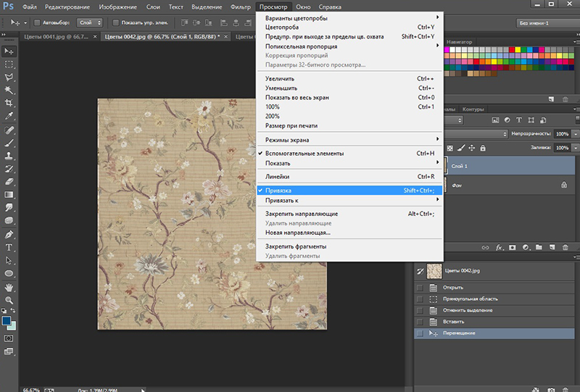Open the Слой auto-select dropdown
Image resolution: width=580 pixels, height=392 pixels.
coord(89,23)
